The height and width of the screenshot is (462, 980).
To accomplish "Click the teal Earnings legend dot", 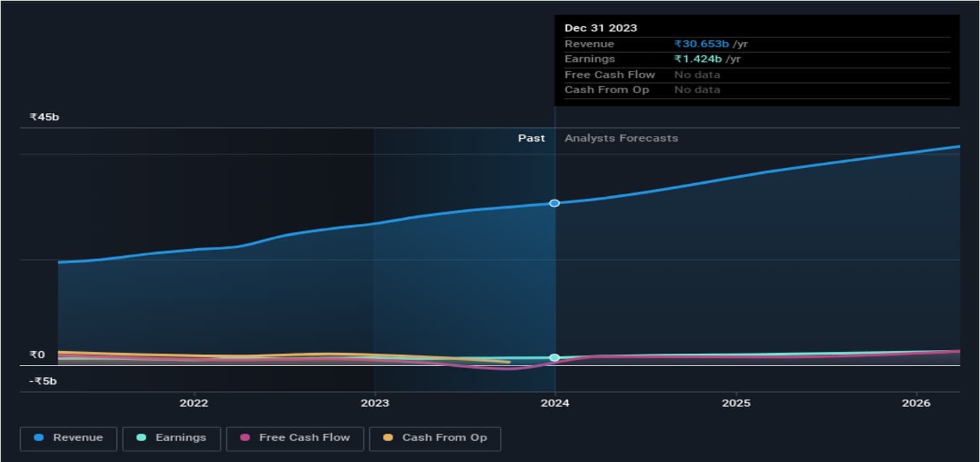I will pyautogui.click(x=141, y=438).
